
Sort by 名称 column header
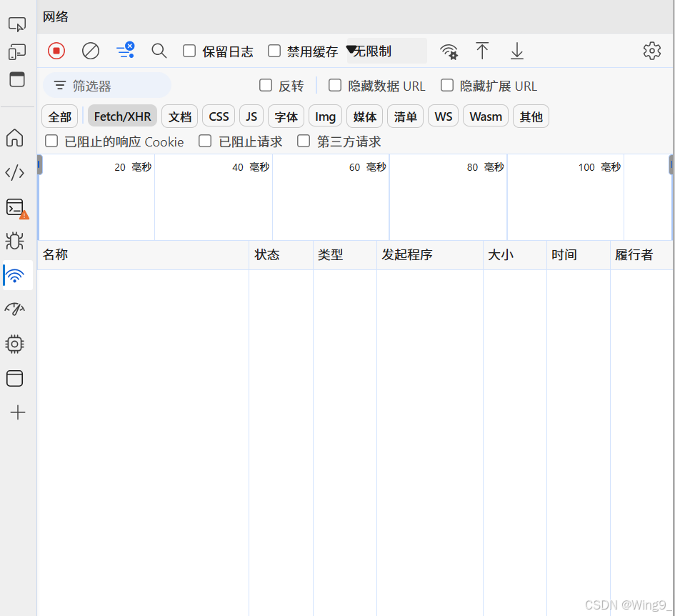143,254
